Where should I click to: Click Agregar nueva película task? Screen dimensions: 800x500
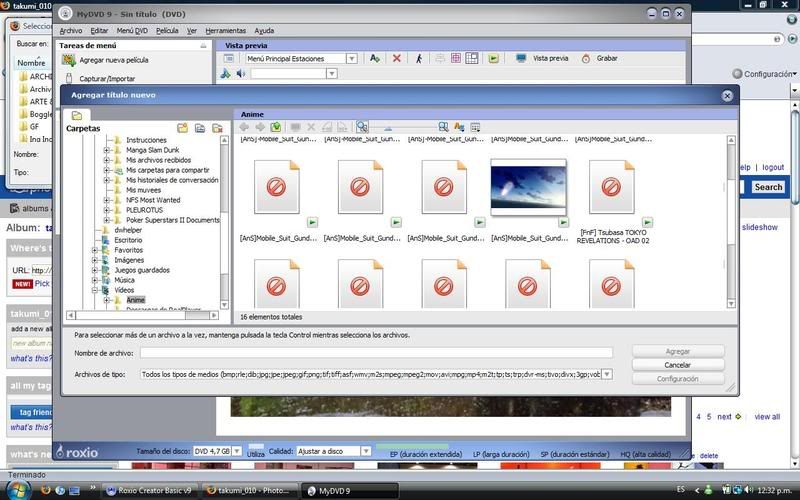113,60
